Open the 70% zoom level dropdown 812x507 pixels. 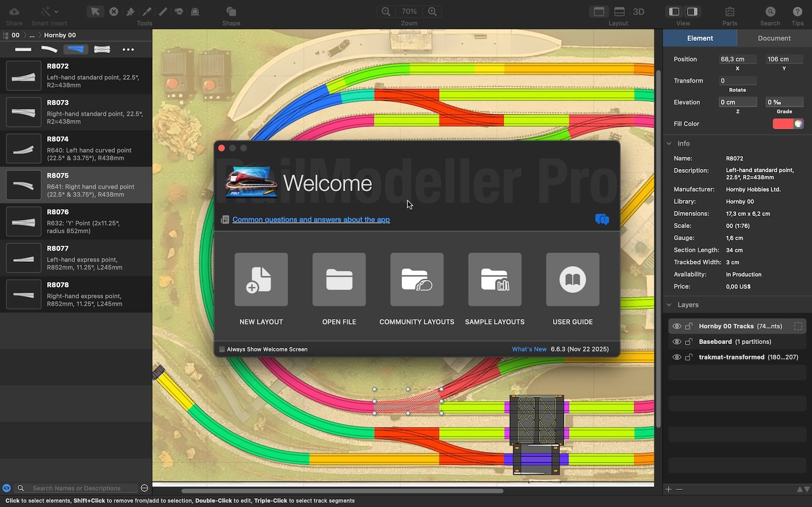pyautogui.click(x=409, y=12)
